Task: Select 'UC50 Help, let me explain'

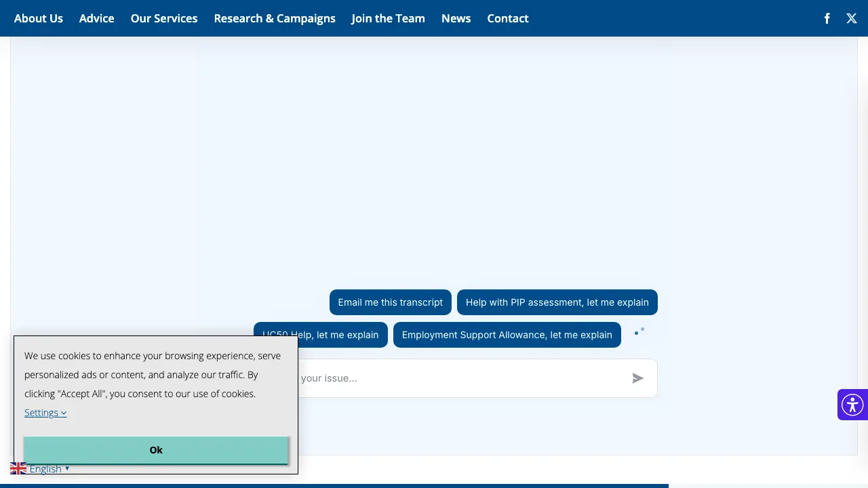Action: 321,335
